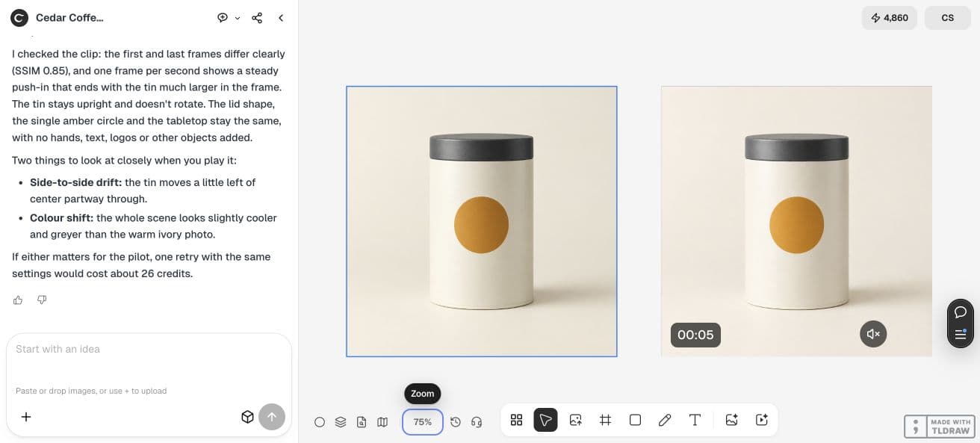980x443 pixels.
Task: Select the tin image thumbnail on the canvas
Action: pos(482,221)
